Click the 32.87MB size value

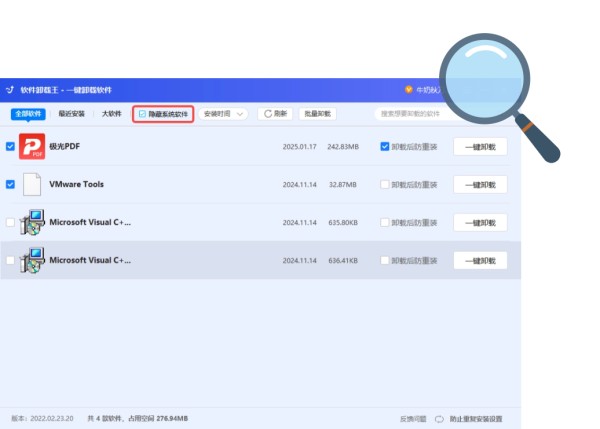[x=343, y=184]
